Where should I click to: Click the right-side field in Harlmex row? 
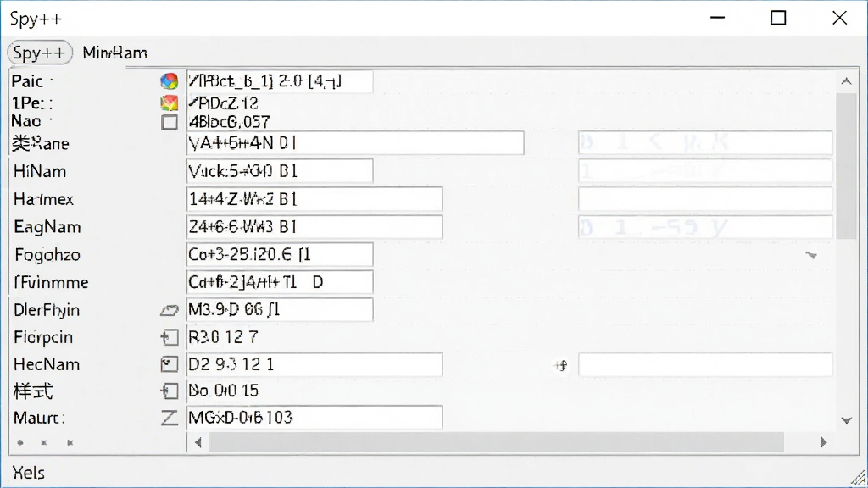705,199
